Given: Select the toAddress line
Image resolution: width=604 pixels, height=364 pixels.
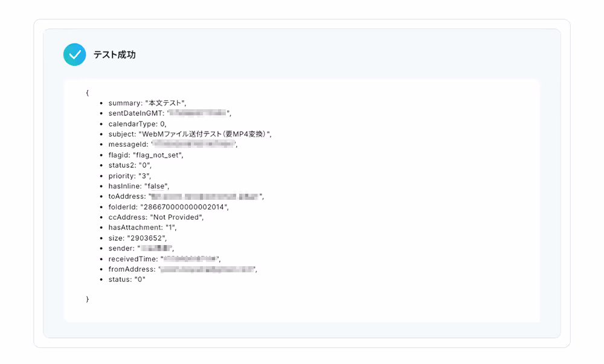Looking at the screenshot, I should pos(186,196).
